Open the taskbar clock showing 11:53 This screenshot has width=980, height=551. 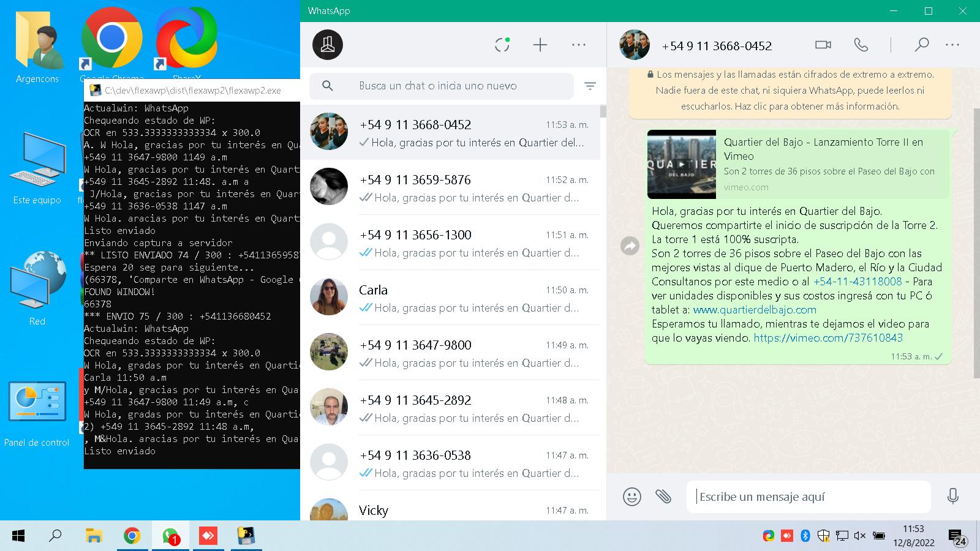[x=913, y=536]
